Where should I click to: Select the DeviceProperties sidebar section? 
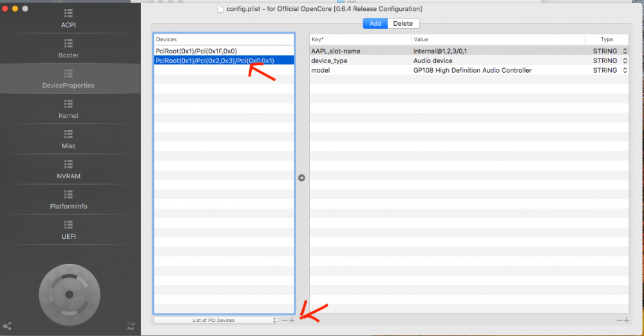[x=69, y=79]
